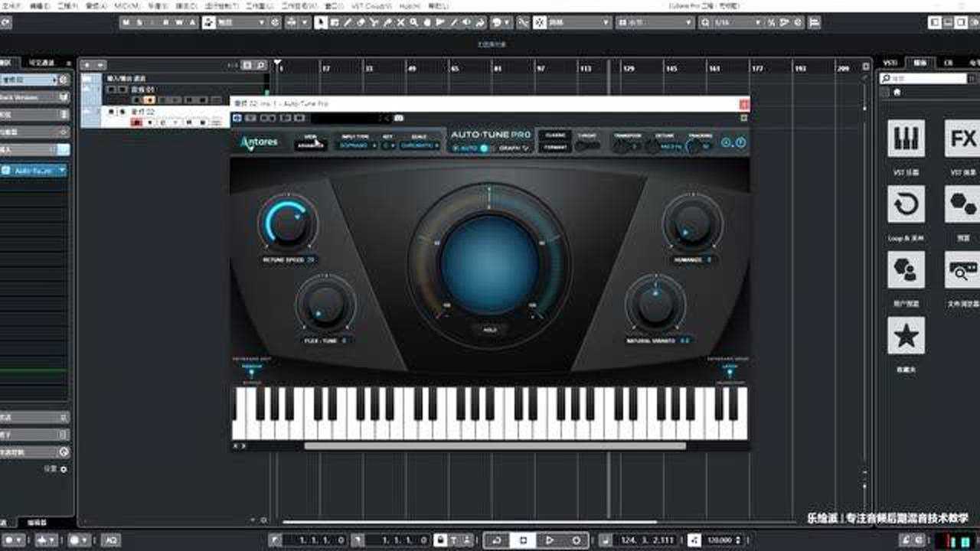
Task: Click the Natural Vibrato knob
Action: click(655, 304)
